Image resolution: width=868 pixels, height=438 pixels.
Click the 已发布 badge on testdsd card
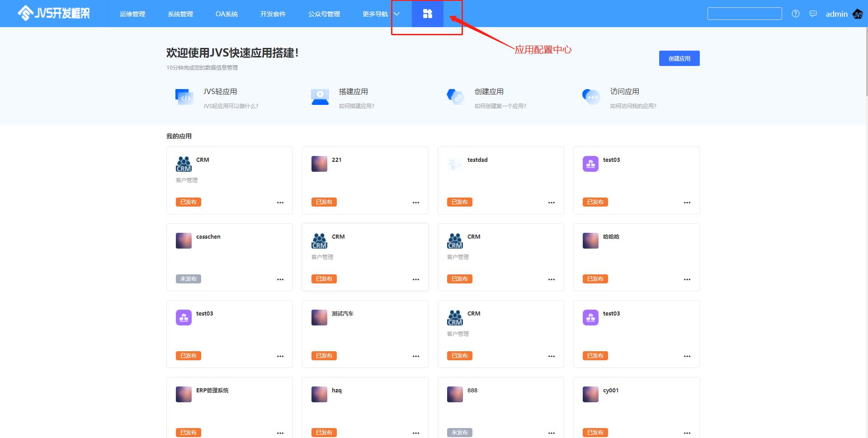pos(460,202)
